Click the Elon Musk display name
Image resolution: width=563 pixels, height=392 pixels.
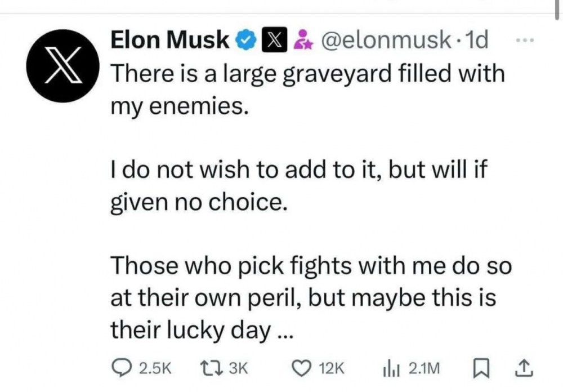click(170, 39)
